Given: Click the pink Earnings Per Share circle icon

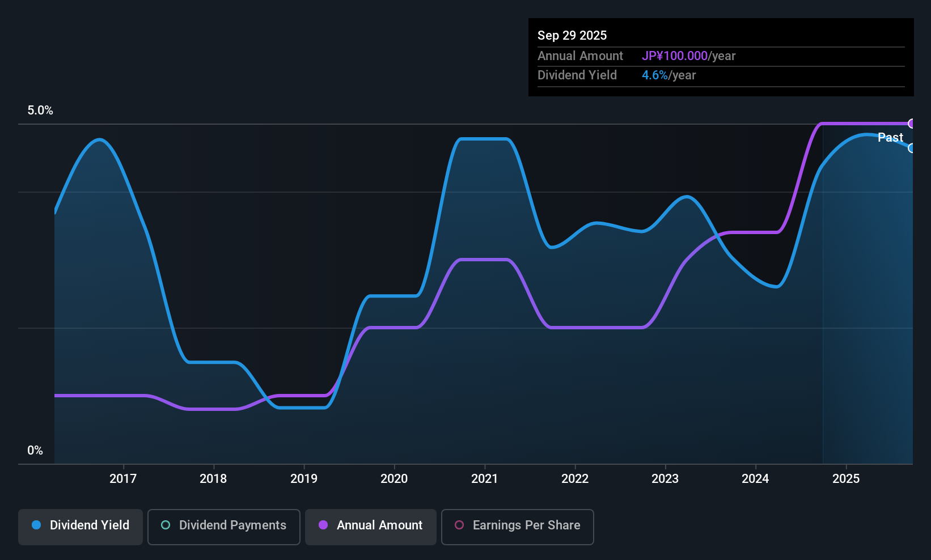Looking at the screenshot, I should tap(459, 525).
